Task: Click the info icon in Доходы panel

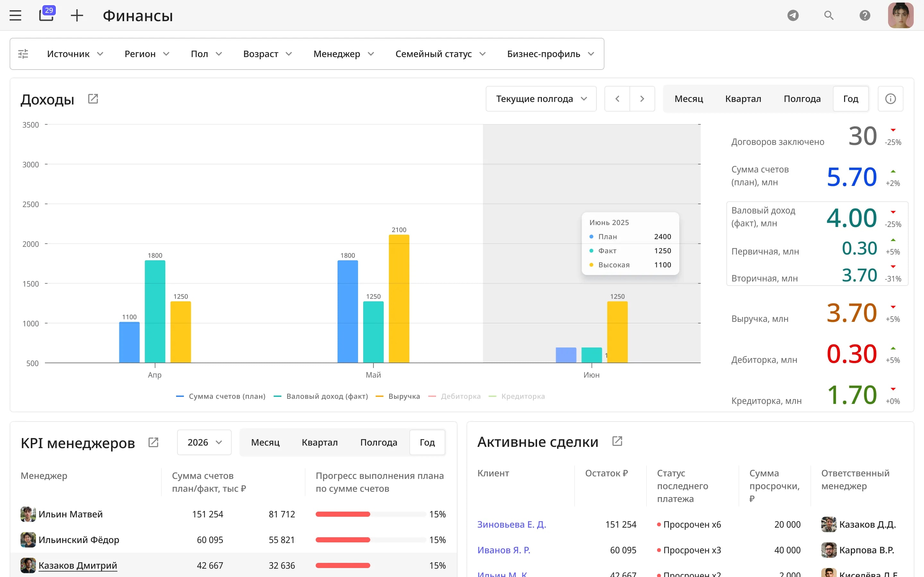Action: [890, 99]
